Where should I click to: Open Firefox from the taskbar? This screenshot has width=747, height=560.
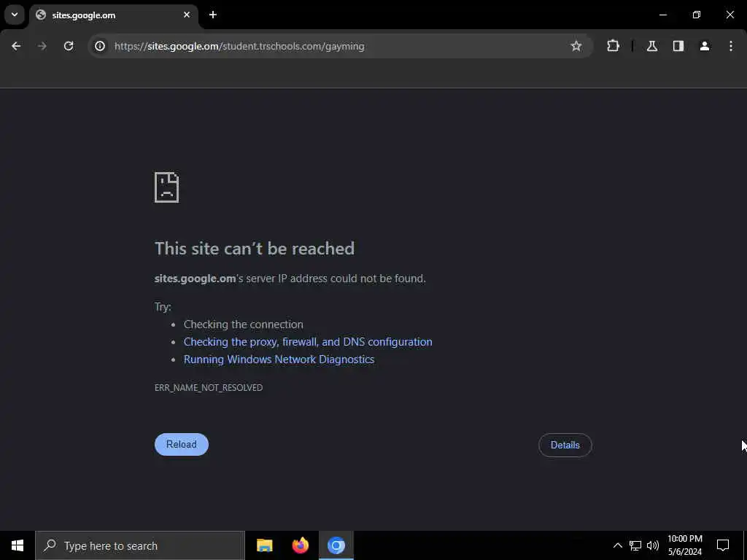click(300, 545)
